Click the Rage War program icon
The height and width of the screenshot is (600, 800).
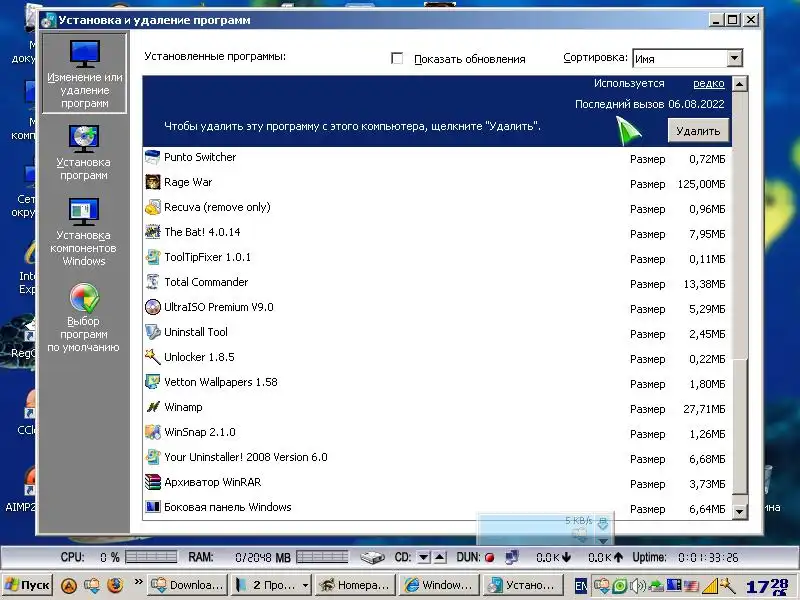[x=153, y=182]
